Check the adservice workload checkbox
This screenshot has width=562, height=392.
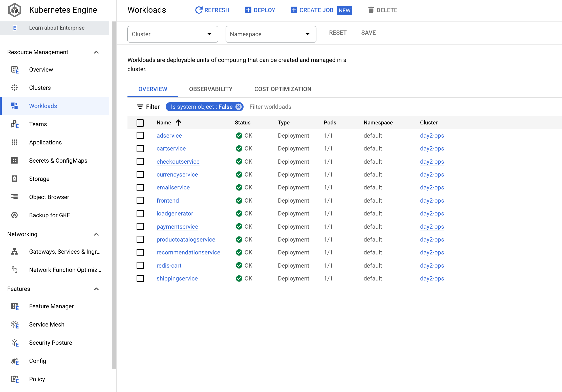[141, 135]
